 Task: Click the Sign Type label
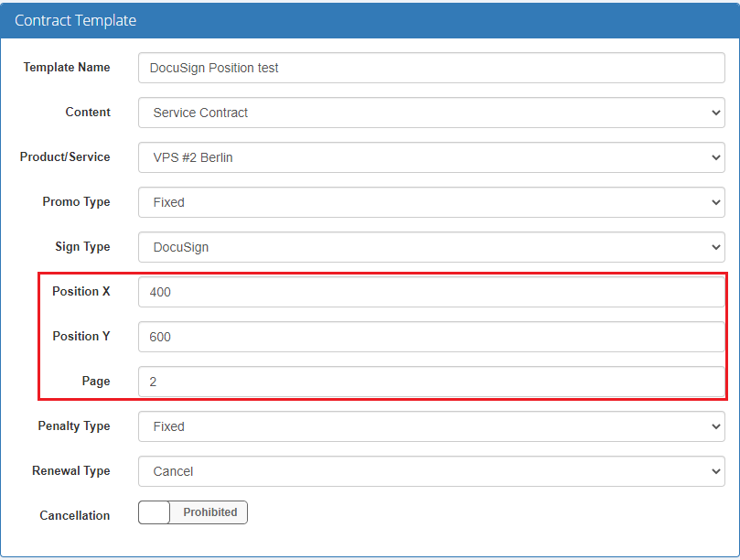pyautogui.click(x=82, y=247)
